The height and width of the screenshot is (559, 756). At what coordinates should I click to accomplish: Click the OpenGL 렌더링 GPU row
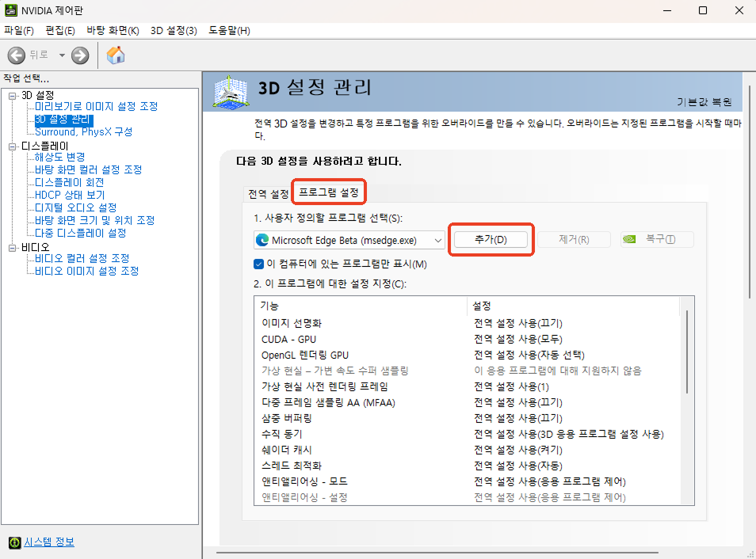point(468,355)
